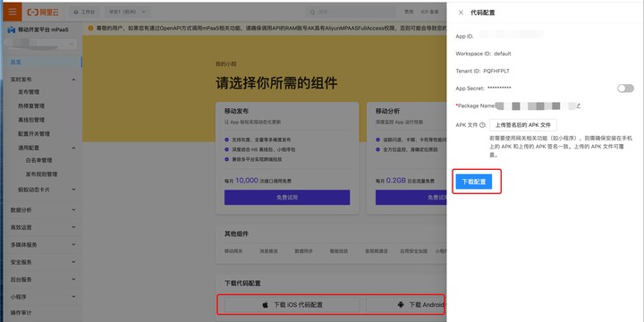
Task: Select 总览 in the sidebar
Action: [43, 63]
